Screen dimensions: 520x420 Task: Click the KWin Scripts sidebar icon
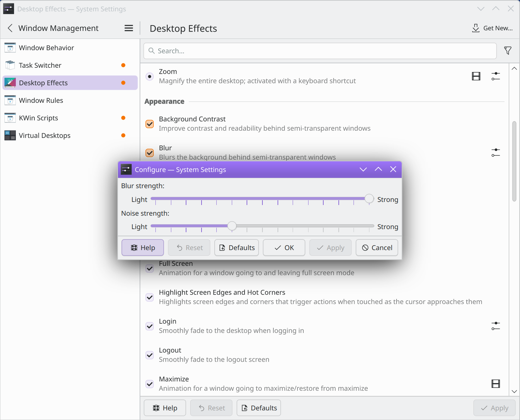point(10,118)
